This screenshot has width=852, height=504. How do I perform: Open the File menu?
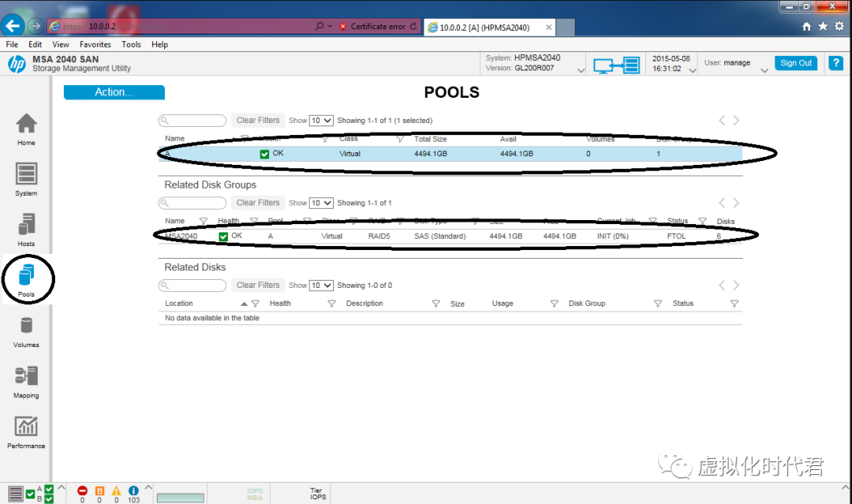[x=12, y=44]
